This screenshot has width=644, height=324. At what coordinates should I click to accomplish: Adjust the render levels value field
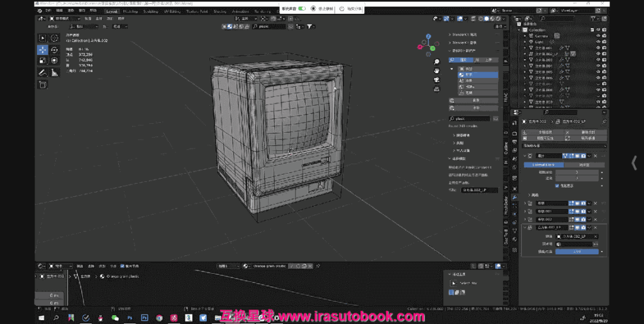(x=577, y=178)
